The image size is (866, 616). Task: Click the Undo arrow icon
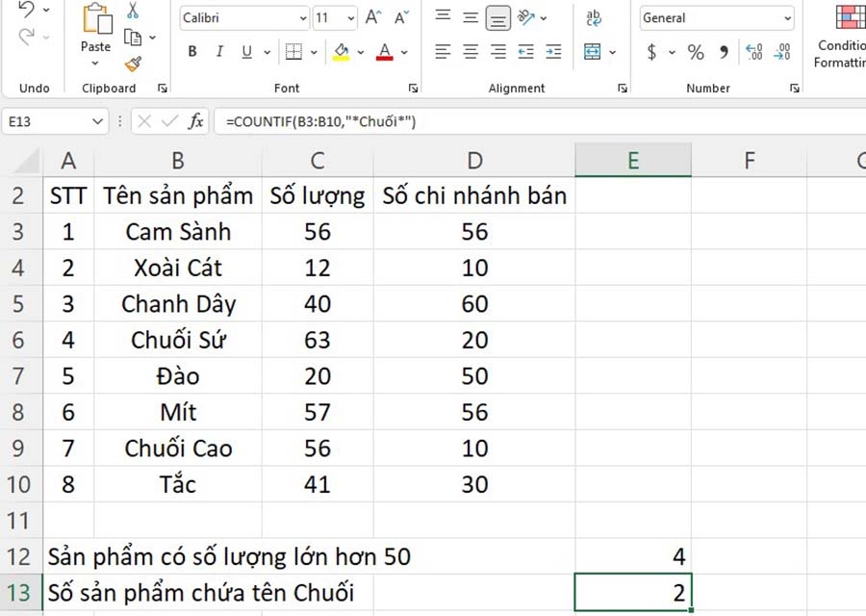tap(26, 10)
